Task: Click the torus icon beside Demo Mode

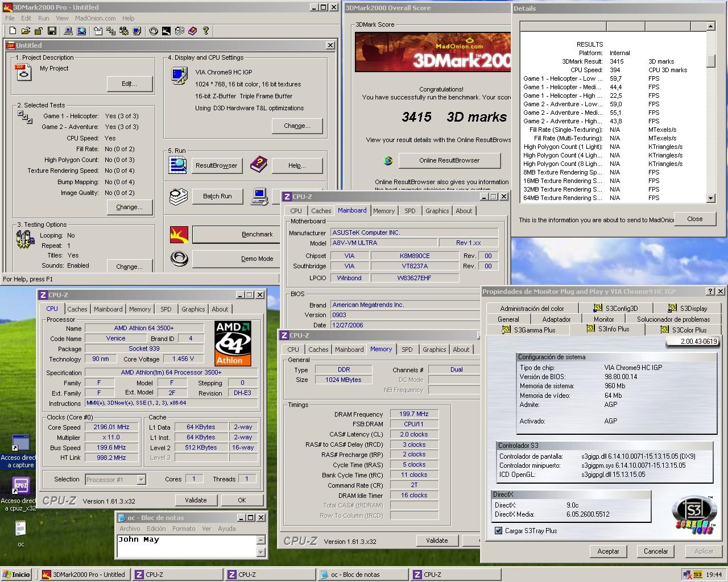Action: pos(179,259)
